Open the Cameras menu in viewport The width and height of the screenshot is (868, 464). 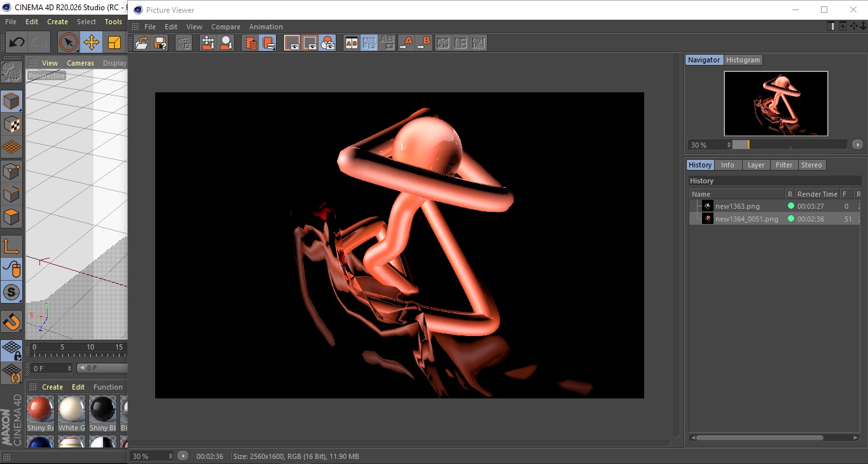[x=80, y=63]
